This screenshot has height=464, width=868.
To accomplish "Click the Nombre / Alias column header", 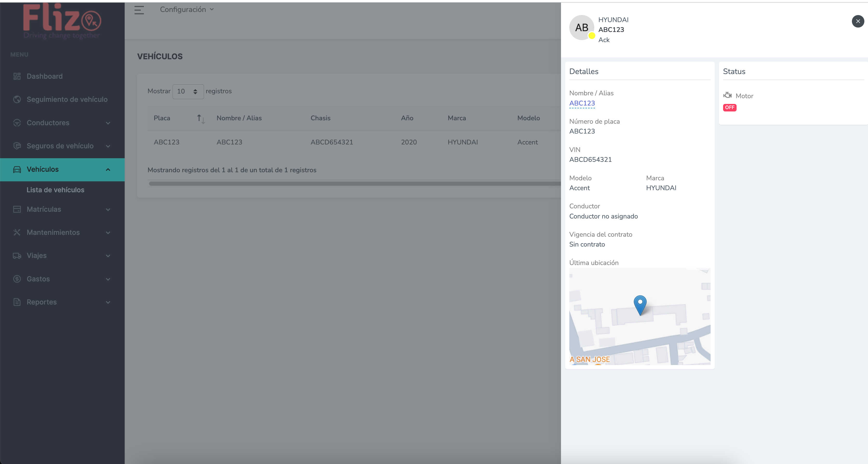I will [x=239, y=118].
